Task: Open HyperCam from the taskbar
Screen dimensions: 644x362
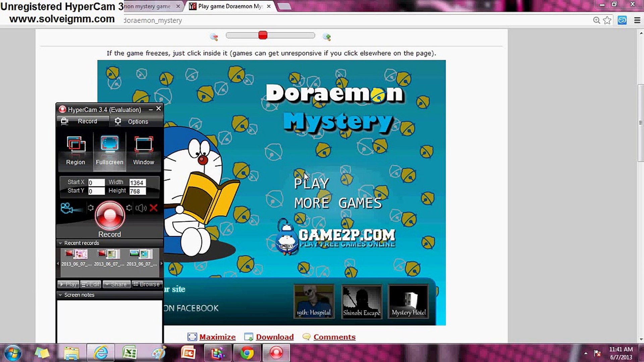Action: [x=276, y=353]
